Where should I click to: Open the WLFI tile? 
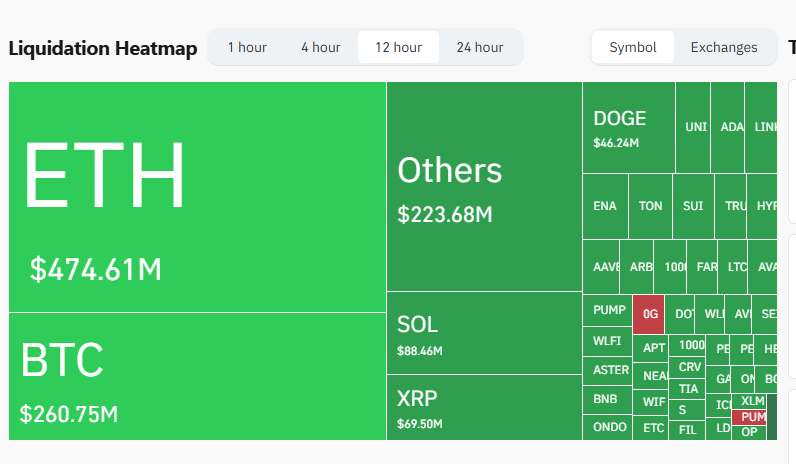[608, 341]
